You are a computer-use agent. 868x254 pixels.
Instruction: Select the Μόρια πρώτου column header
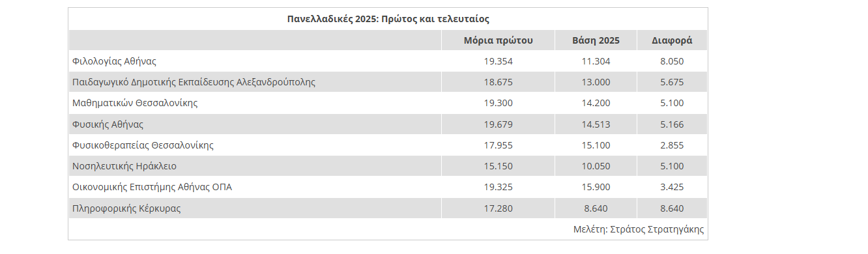[499, 40]
